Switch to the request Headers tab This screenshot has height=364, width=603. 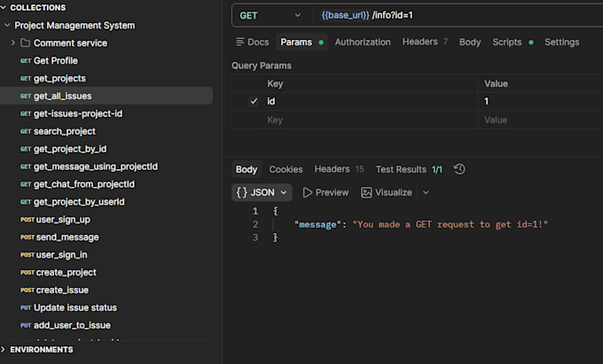(x=425, y=42)
